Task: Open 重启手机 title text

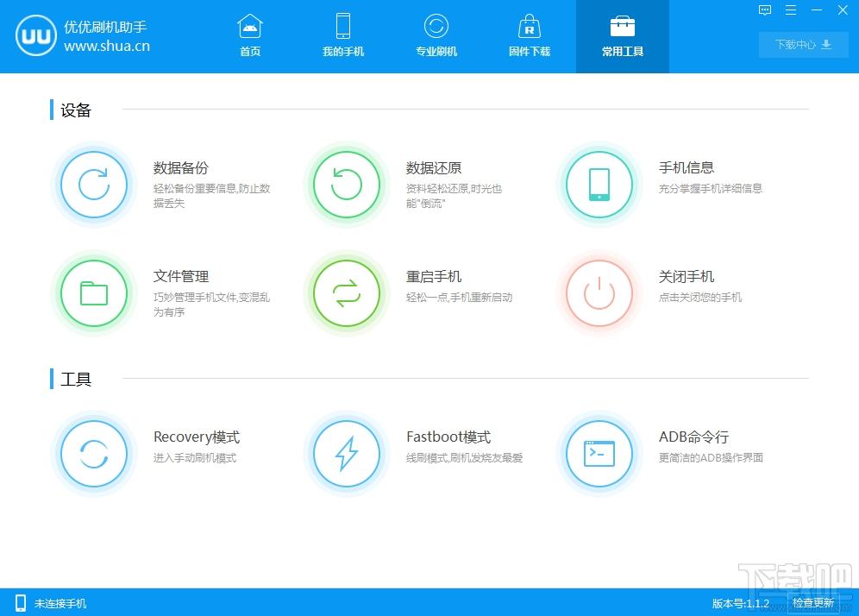Action: pyautogui.click(x=433, y=276)
